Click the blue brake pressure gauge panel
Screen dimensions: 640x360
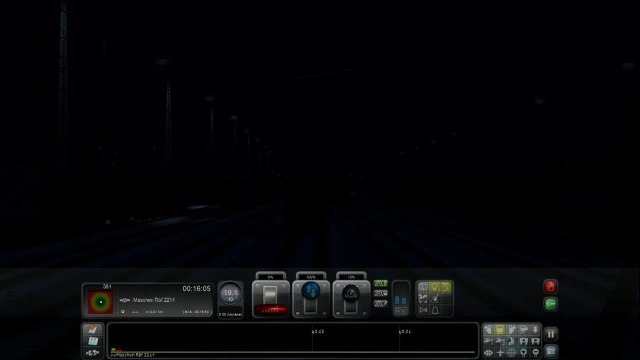(401, 299)
